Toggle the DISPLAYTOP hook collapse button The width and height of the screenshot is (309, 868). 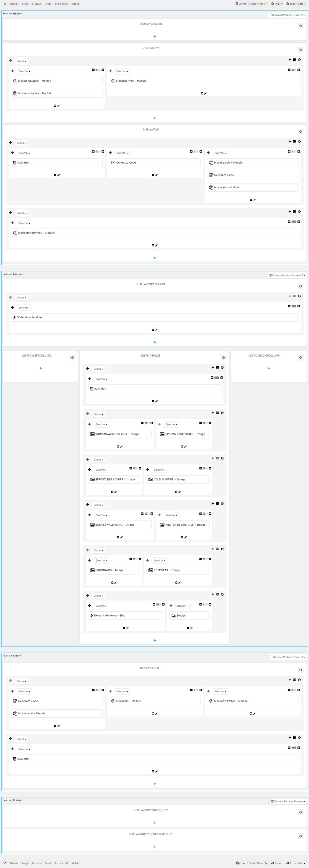(301, 132)
